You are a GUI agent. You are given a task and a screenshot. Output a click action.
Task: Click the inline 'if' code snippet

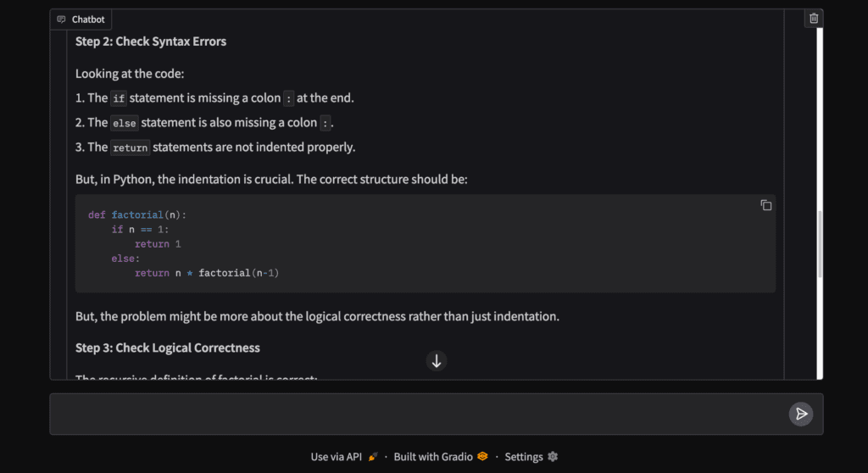(x=119, y=98)
